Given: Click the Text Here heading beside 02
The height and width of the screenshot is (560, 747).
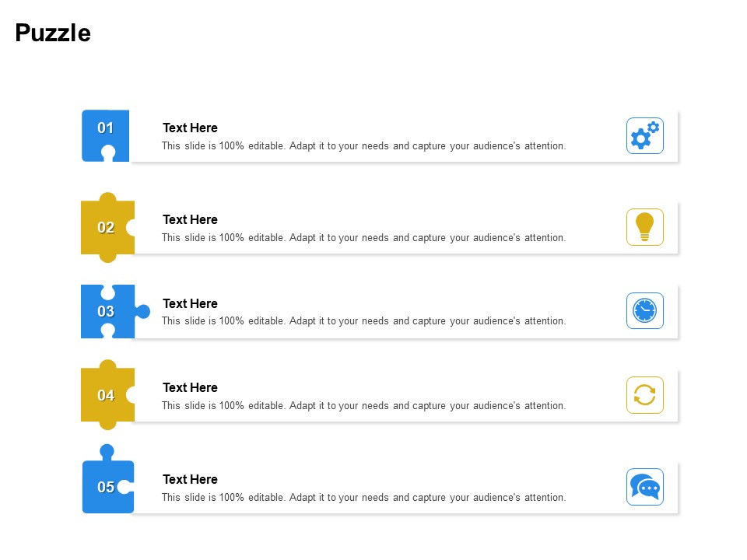Looking at the screenshot, I should point(190,219).
